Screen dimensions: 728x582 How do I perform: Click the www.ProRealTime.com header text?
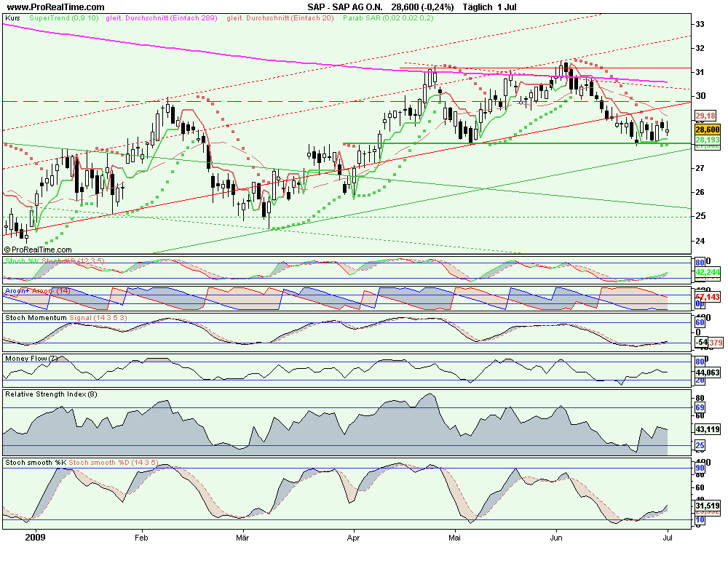pos(56,7)
